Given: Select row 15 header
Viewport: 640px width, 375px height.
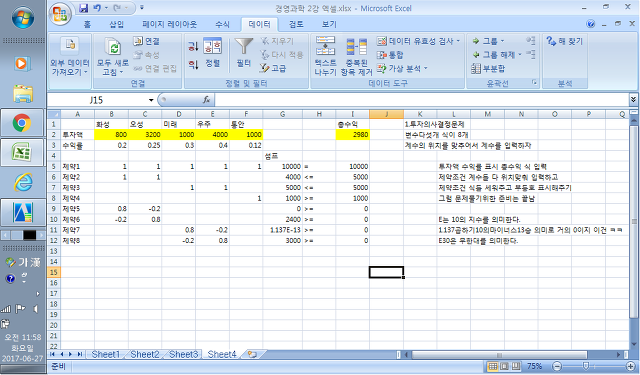Looking at the screenshot, I should tap(54, 272).
